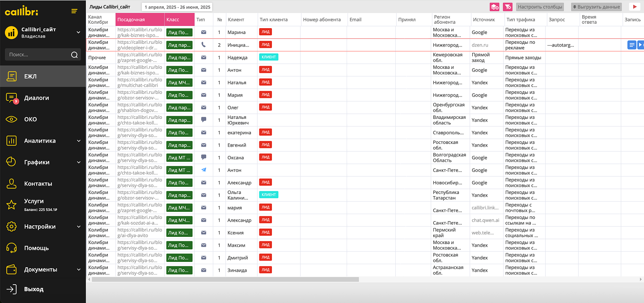The width and height of the screenshot is (644, 303).
Task: Click the envelope icon in Зинаида's row
Action: 203,270
